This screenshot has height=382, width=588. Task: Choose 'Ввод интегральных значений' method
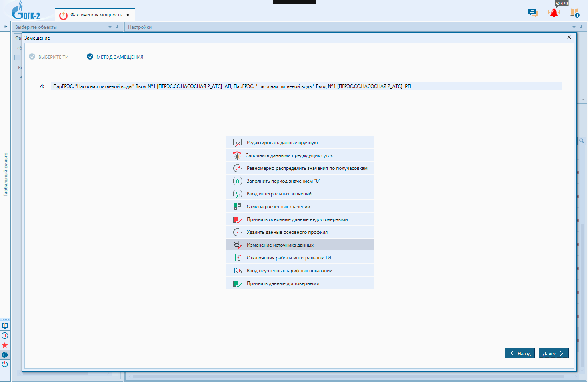pos(300,194)
